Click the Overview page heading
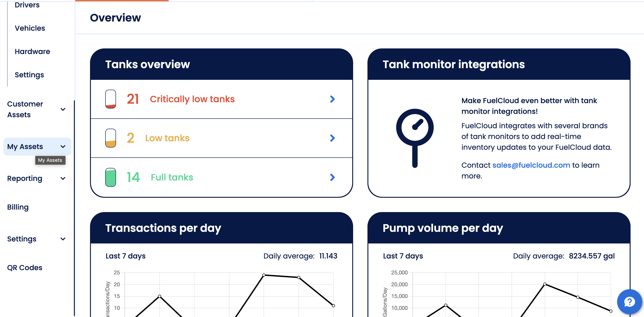Image resolution: width=644 pixels, height=317 pixels. tap(115, 18)
